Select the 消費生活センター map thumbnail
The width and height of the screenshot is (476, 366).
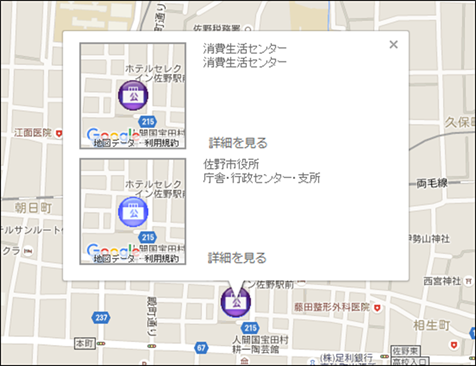pyautogui.click(x=133, y=96)
